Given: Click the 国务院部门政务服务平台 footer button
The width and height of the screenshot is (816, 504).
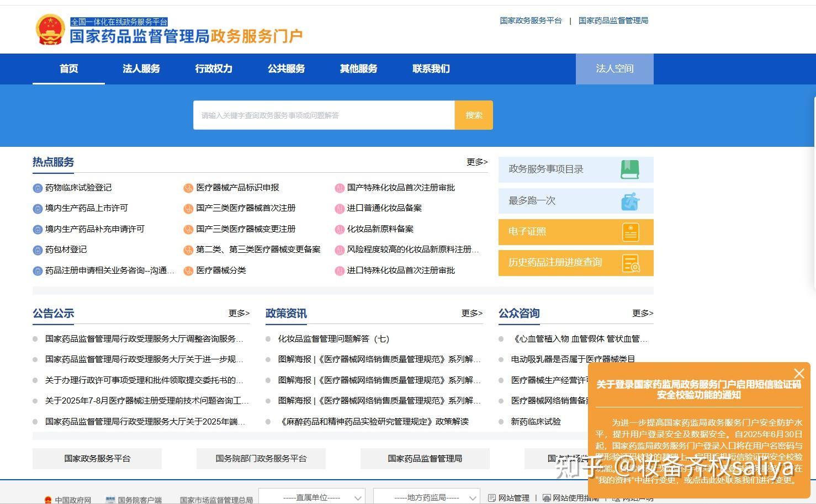Looking at the screenshot, I should [261, 459].
